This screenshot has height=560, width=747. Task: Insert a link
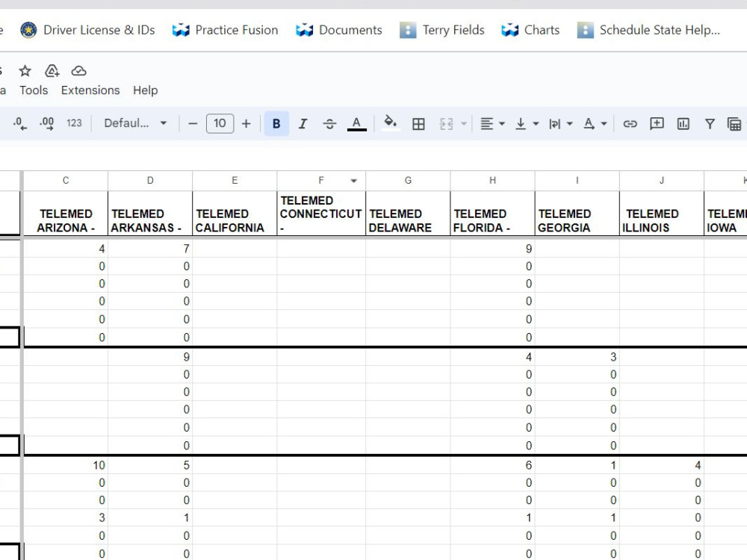point(630,124)
